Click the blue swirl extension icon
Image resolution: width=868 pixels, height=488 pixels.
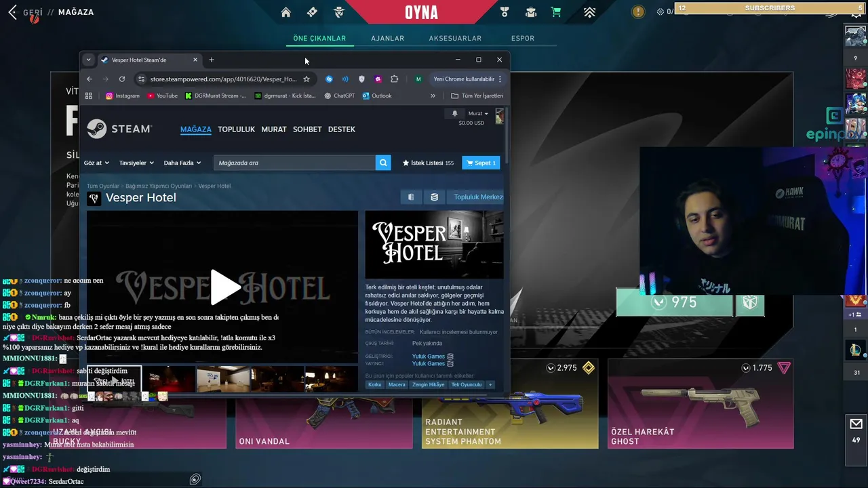[x=329, y=79]
